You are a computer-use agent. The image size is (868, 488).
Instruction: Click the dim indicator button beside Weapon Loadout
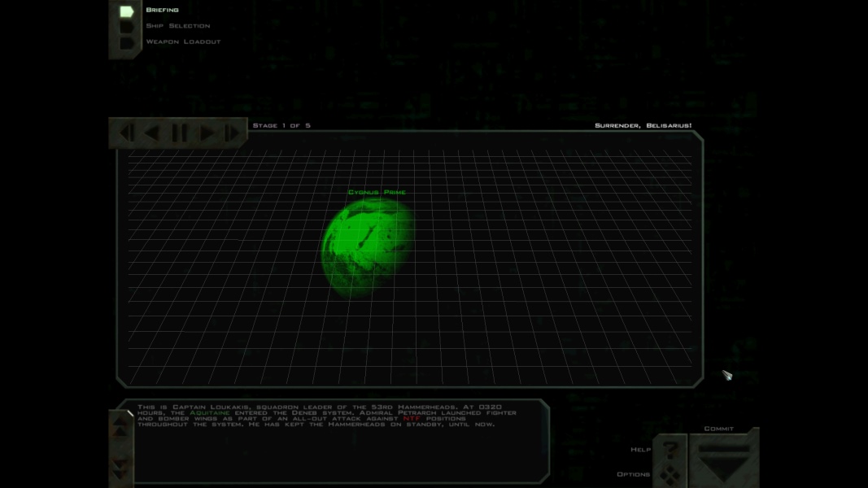tap(126, 42)
